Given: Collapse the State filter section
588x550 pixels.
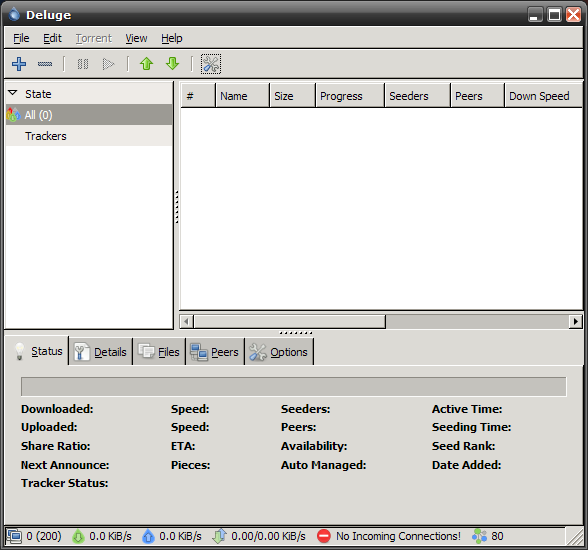Looking at the screenshot, I should [x=13, y=93].
